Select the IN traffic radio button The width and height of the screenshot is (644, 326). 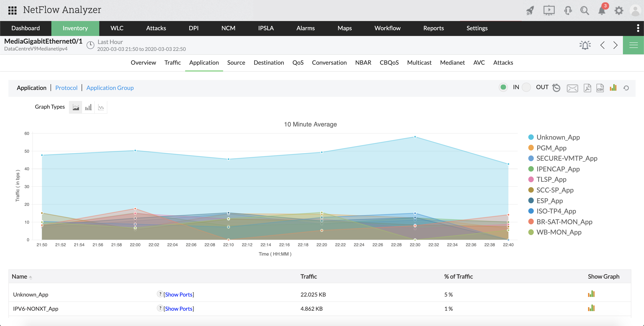503,87
